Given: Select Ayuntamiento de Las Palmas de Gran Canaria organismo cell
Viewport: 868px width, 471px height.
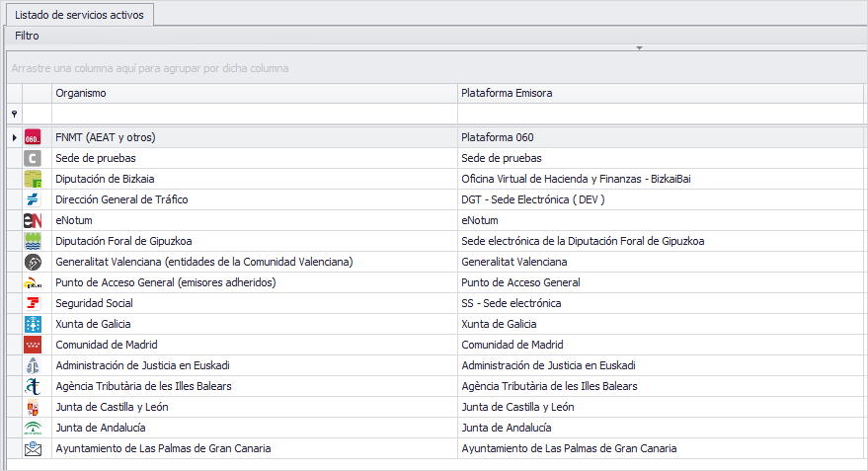Looking at the screenshot, I should pos(255,449).
